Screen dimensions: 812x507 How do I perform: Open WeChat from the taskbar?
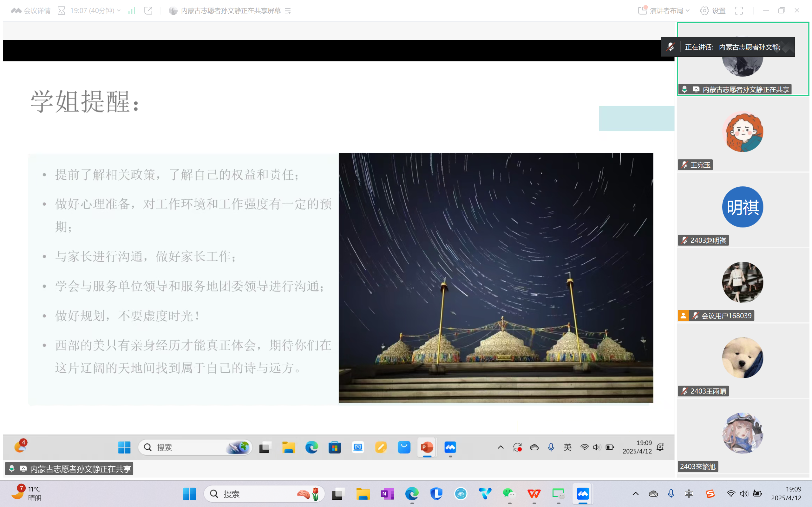(x=509, y=494)
